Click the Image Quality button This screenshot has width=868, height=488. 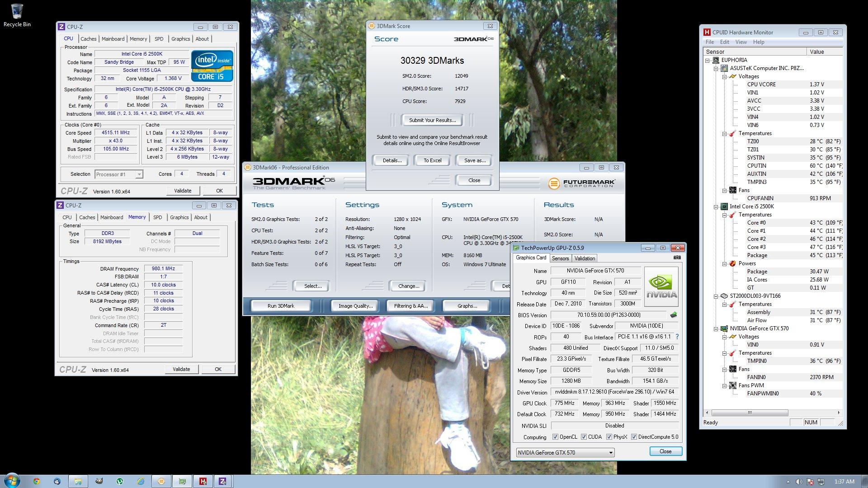[355, 306]
